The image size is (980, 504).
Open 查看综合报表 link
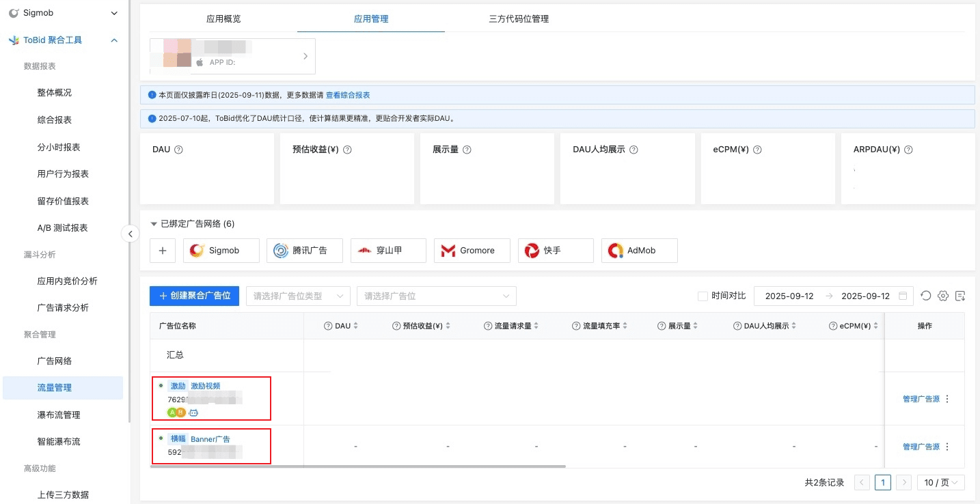pos(348,96)
